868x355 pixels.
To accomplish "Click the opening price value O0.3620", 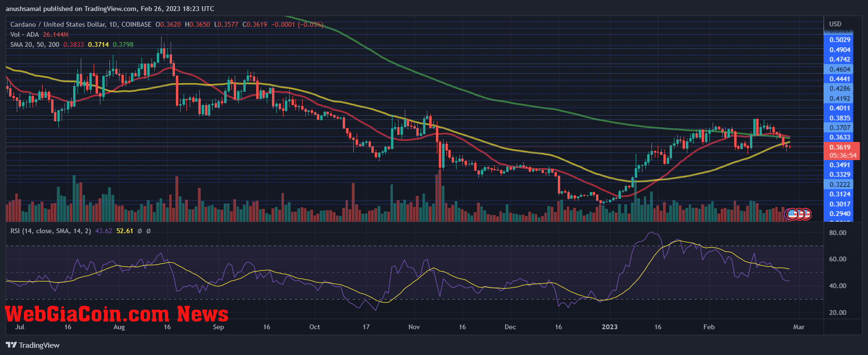I will pos(168,24).
